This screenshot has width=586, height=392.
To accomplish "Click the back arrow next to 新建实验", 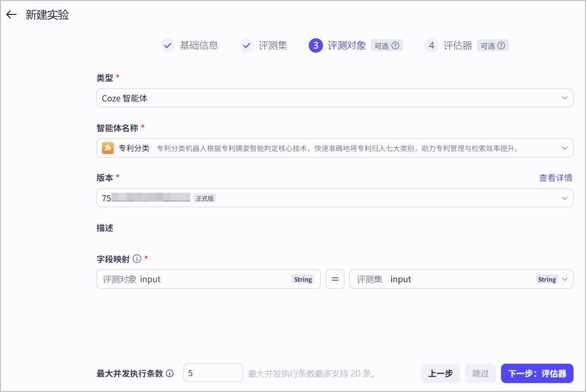I will point(11,14).
